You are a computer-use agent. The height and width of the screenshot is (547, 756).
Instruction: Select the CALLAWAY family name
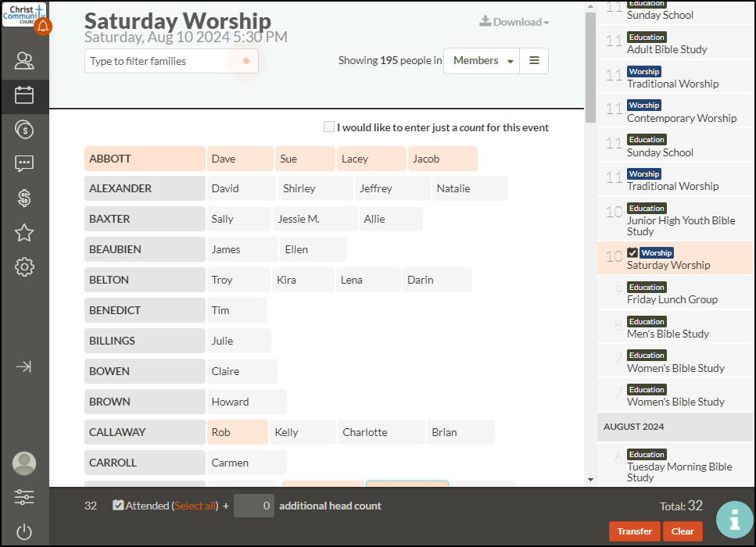[x=145, y=432]
